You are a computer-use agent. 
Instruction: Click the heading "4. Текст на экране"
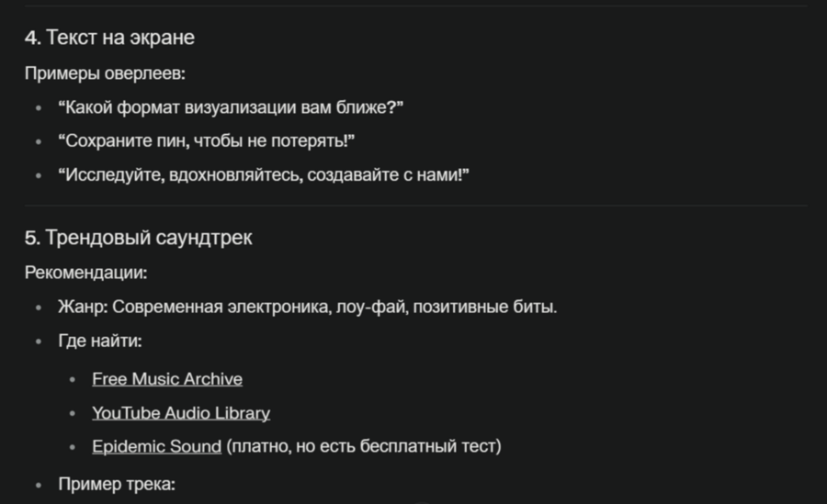pos(109,38)
